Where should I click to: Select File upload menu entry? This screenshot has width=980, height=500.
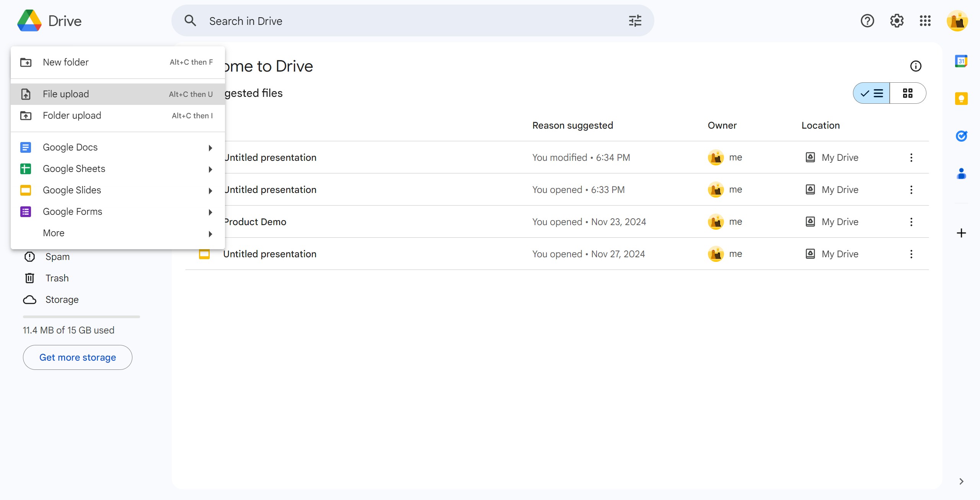pyautogui.click(x=117, y=94)
